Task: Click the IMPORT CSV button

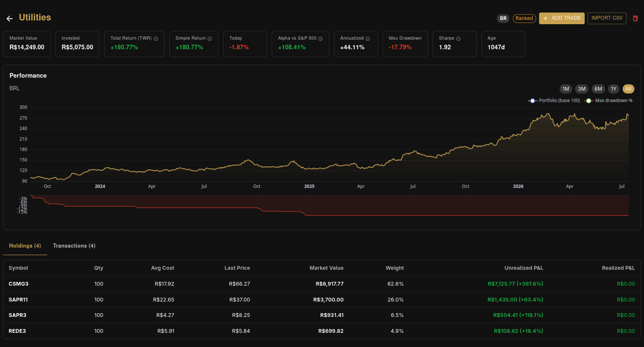Action: [x=607, y=18]
